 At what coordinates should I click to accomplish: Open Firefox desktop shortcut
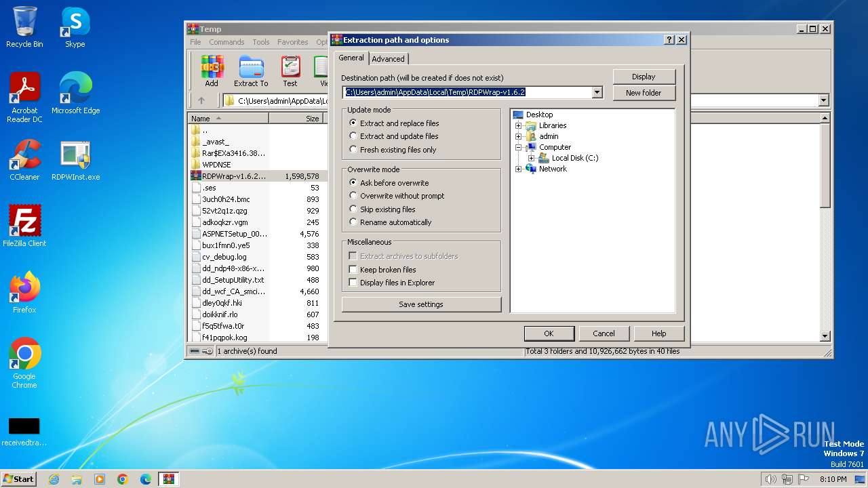point(24,293)
